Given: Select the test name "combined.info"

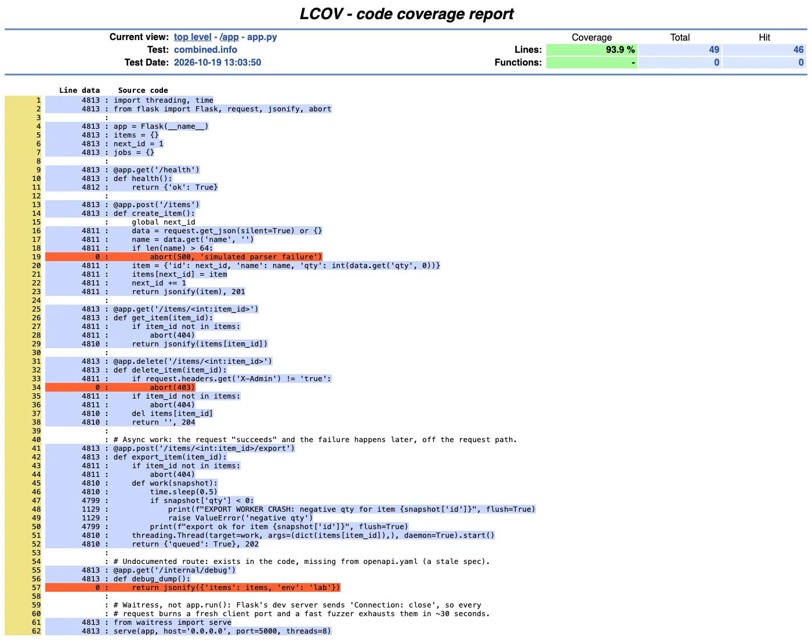Looking at the screenshot, I should click(205, 50).
